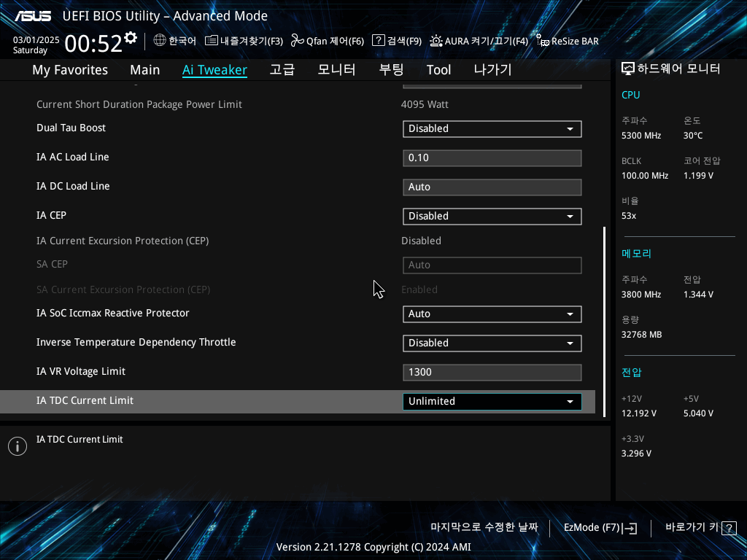Select the Ai Tweaker tab

tap(214, 70)
